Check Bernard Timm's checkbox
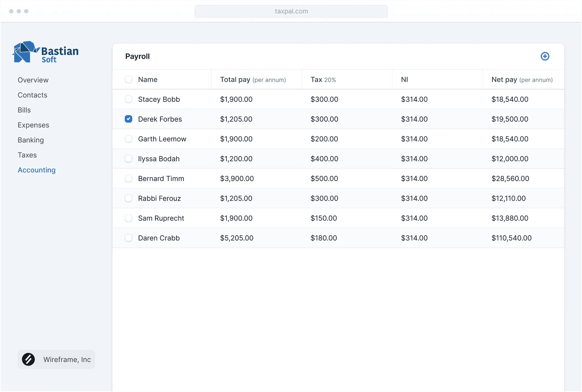582x392 pixels. coord(129,178)
